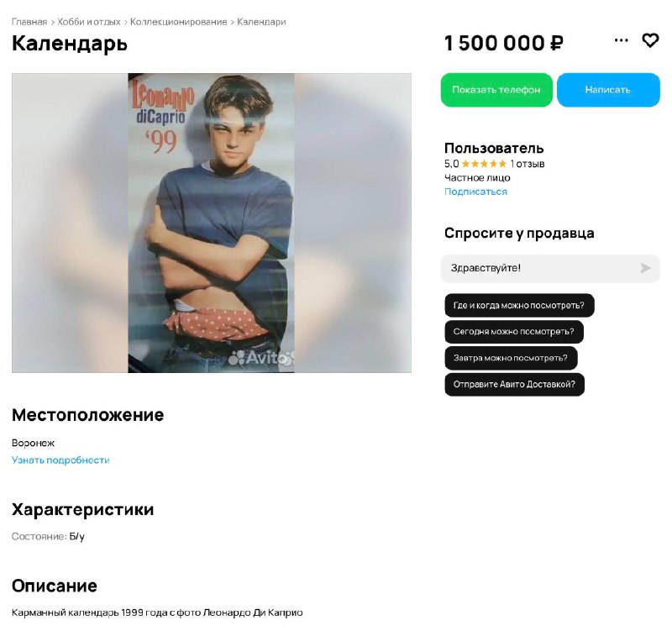Click the five-star seller rating
This screenshot has height=636, width=672.
pos(484,164)
